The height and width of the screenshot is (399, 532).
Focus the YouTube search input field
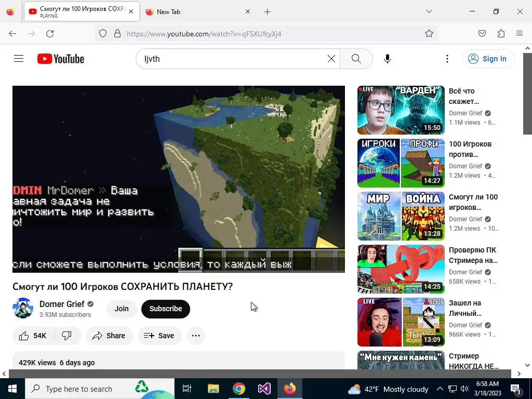click(x=234, y=59)
